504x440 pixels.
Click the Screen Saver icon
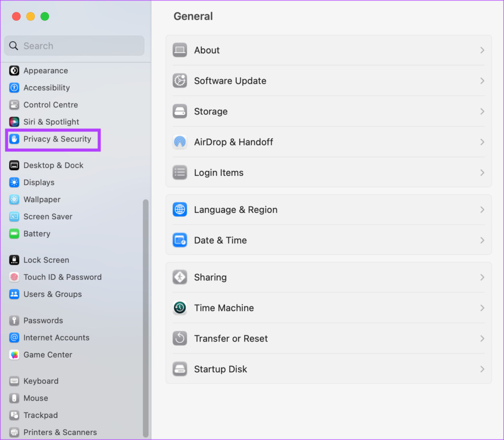tap(14, 216)
